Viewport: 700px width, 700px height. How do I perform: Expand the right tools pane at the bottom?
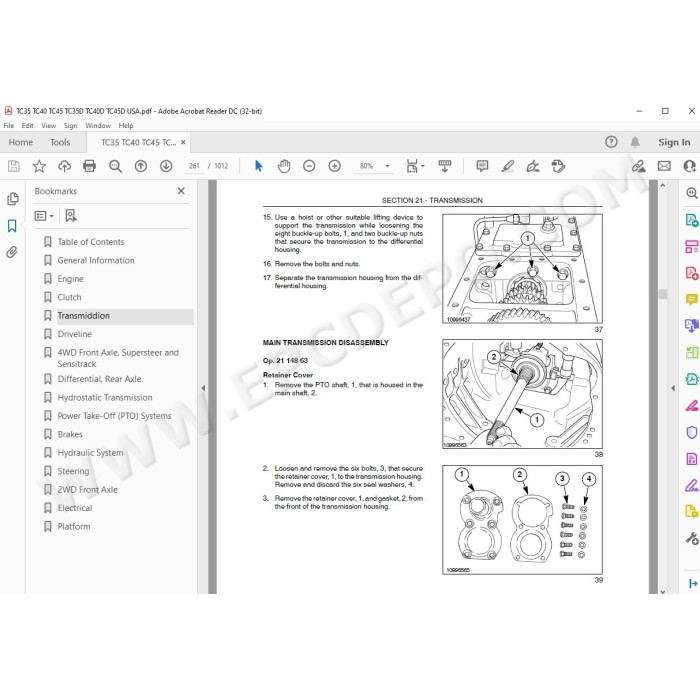coord(693,583)
